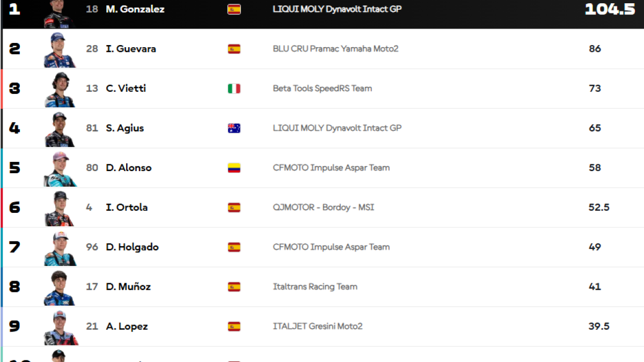
Task: Click the Spanish flag beside I. Guevara
Action: [234, 49]
